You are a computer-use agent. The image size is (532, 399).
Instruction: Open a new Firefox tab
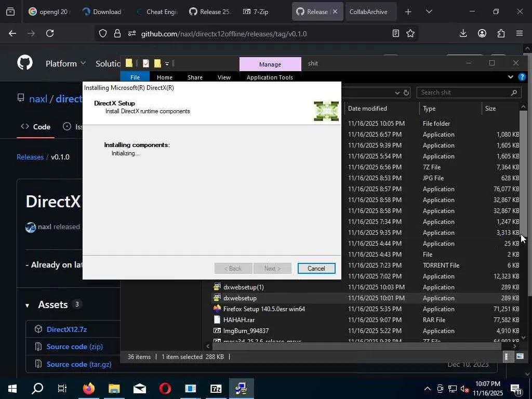(x=408, y=12)
